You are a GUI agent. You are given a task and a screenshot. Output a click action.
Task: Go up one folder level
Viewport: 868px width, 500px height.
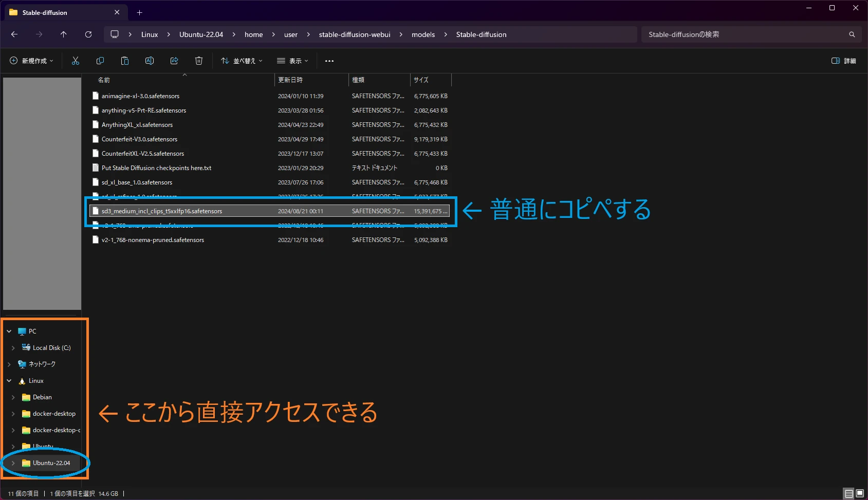(x=64, y=34)
